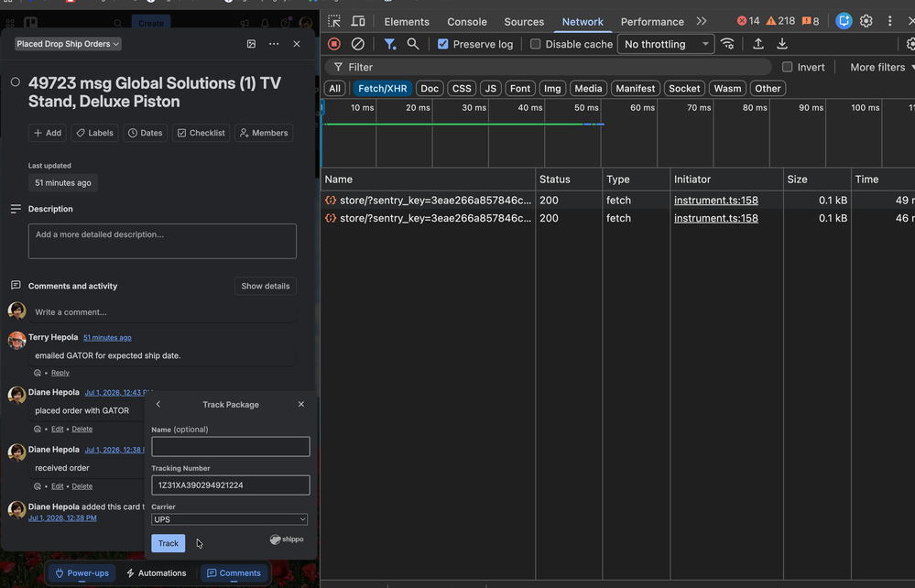Open network search magnifier icon

[412, 44]
